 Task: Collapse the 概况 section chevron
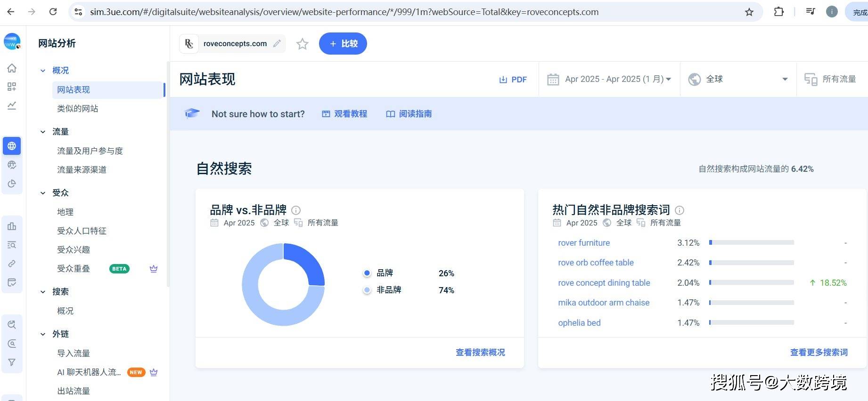coord(43,71)
